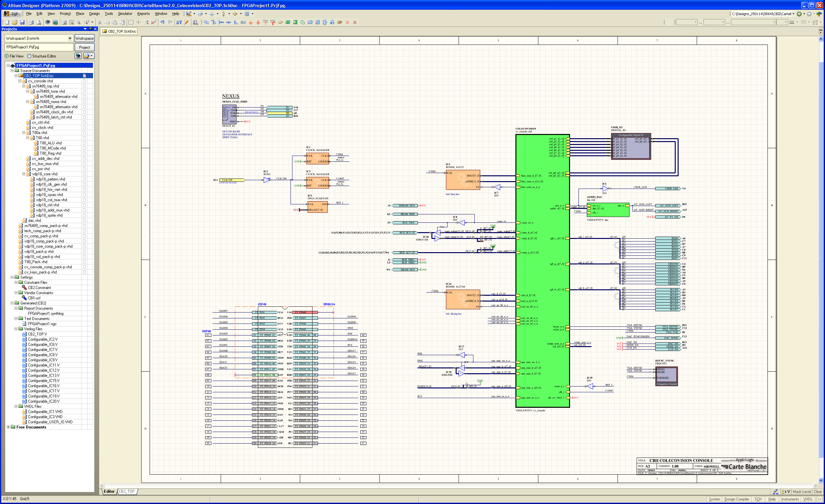Select T80_ALU.vhd in project tree

point(50,143)
